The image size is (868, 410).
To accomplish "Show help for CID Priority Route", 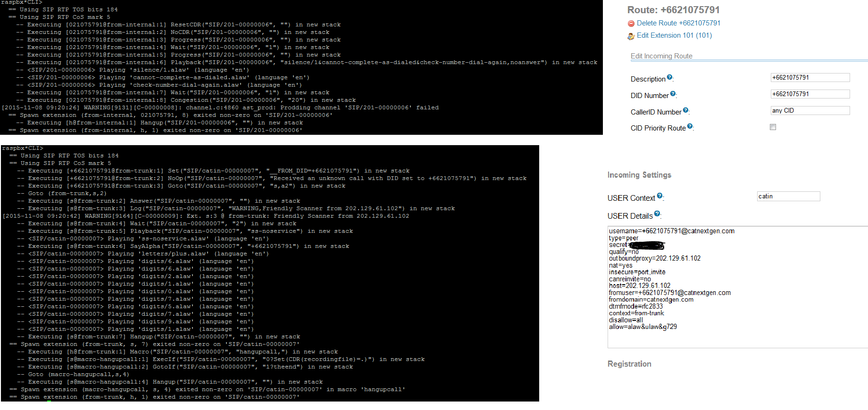I will click(x=690, y=126).
